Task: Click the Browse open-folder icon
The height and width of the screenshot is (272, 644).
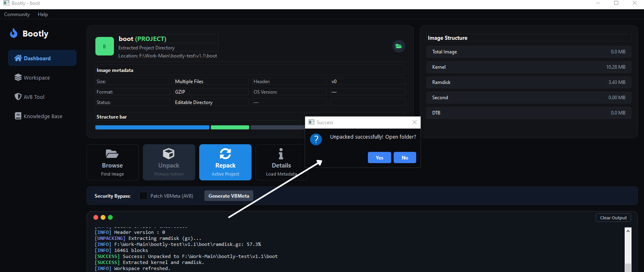Action: point(112,153)
